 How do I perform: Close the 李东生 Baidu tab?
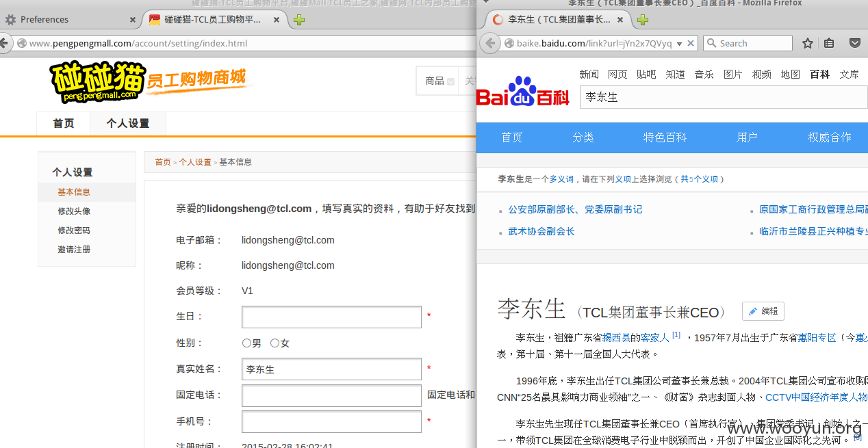pos(621,20)
